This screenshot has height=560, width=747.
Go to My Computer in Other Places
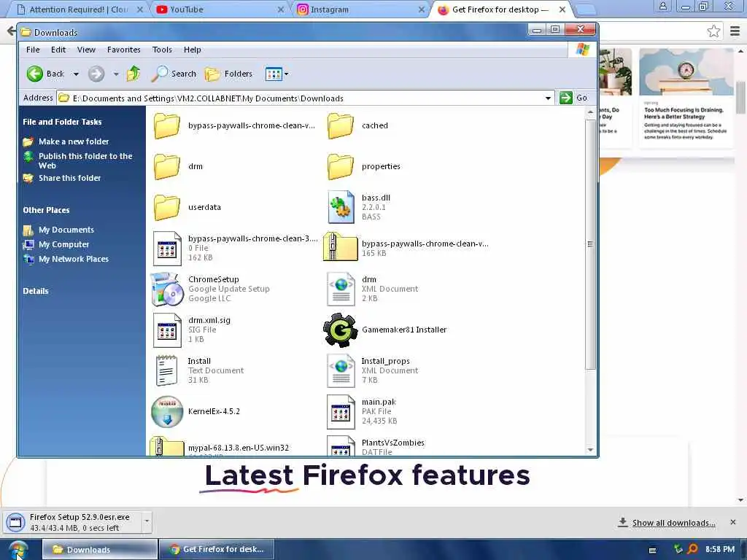point(64,244)
